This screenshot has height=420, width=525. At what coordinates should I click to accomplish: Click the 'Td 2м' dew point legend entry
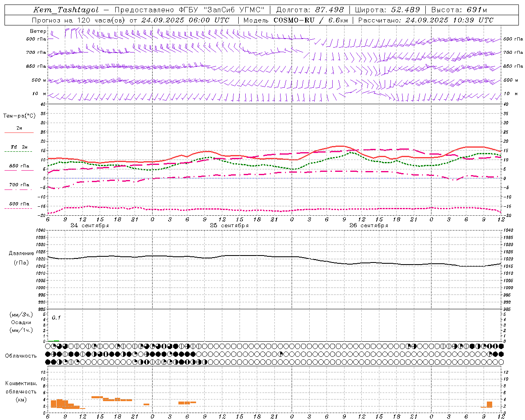point(19,147)
